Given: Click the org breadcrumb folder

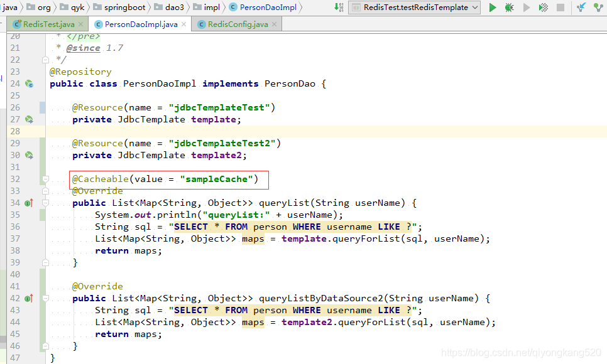Looking at the screenshot, I should point(39,8).
